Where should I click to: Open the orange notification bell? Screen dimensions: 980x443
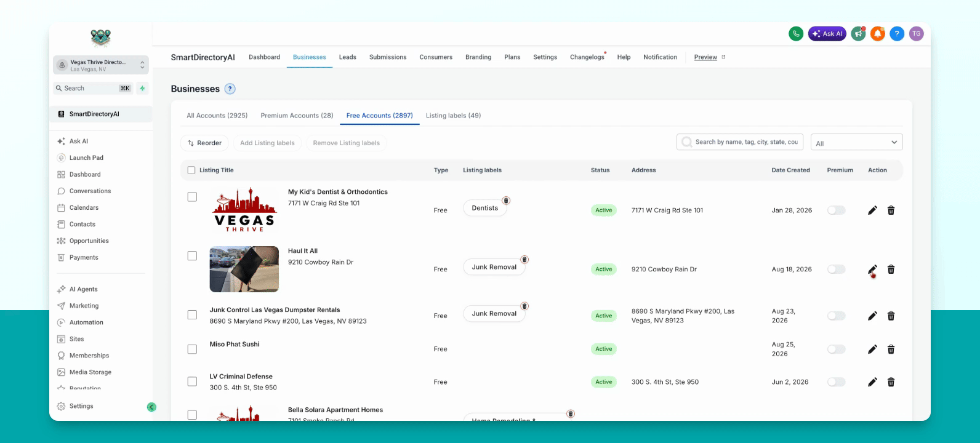878,34
